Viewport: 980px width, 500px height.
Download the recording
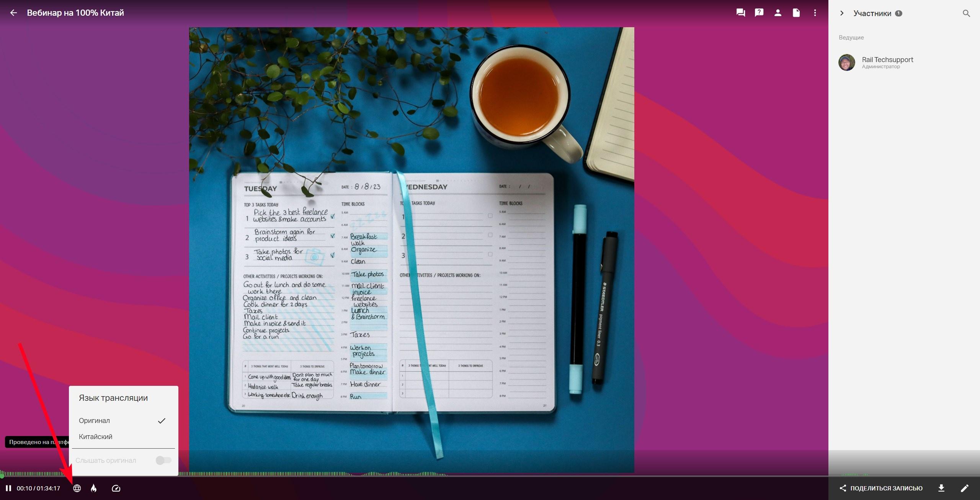941,488
